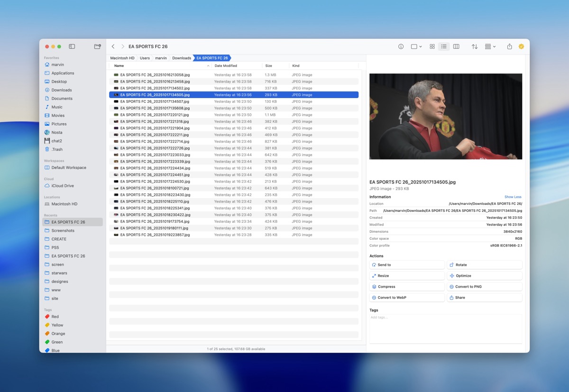Click the new folder icon in sidebar header
This screenshot has height=392, width=569.
(97, 46)
